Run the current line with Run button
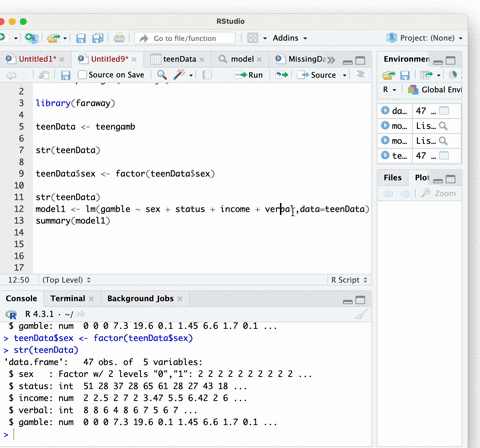This screenshot has width=480, height=448. (249, 75)
